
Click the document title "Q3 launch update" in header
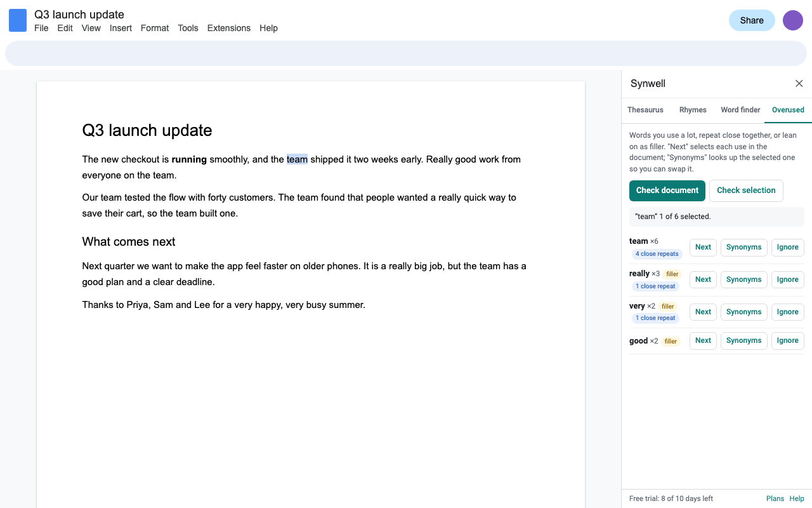(x=79, y=15)
